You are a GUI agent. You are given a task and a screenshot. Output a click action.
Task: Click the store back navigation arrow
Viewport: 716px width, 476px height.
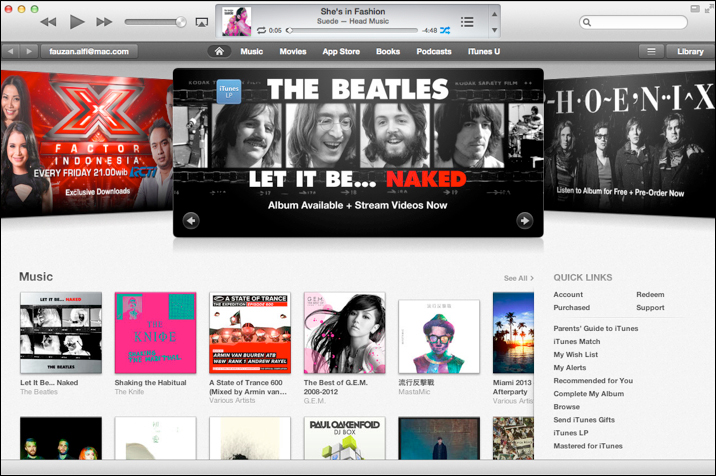point(10,51)
